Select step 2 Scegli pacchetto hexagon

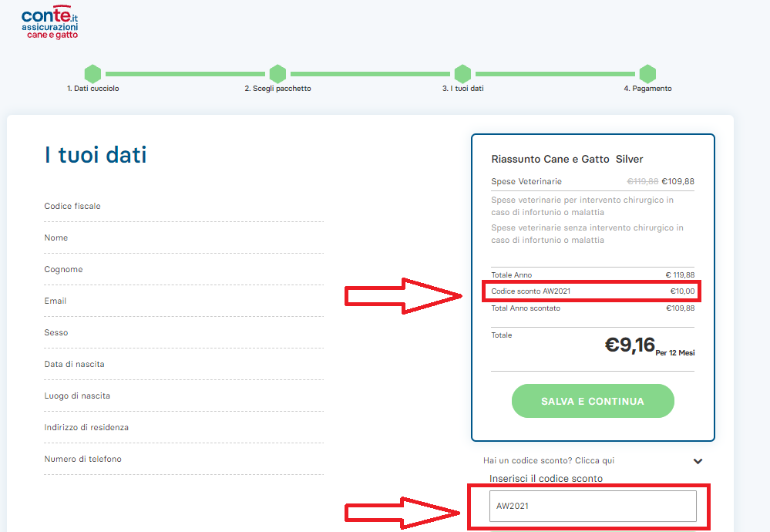pos(278,74)
